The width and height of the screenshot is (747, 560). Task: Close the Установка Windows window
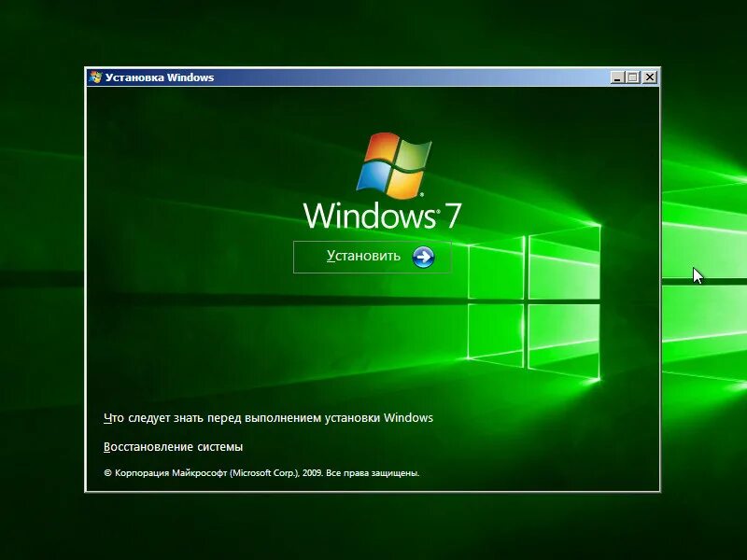pos(650,77)
